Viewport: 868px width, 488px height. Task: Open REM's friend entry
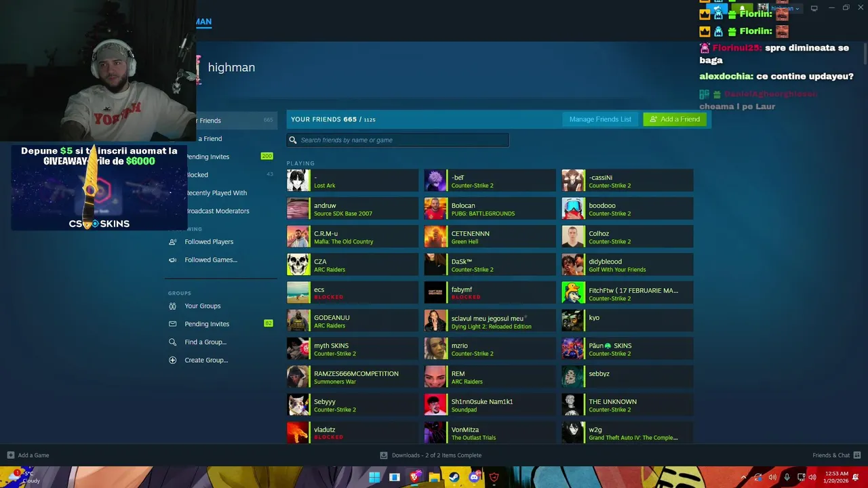(490, 377)
